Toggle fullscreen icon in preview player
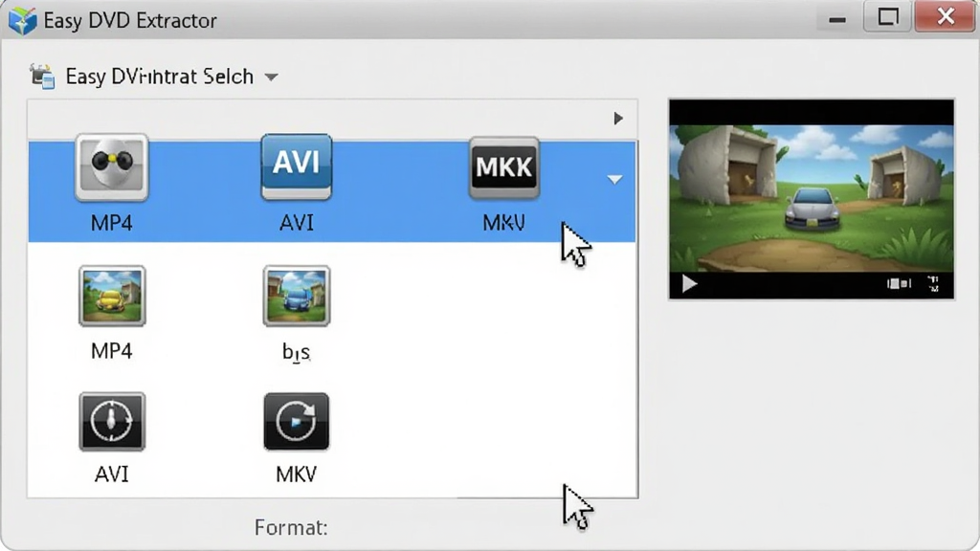The width and height of the screenshot is (980, 551). tap(933, 283)
